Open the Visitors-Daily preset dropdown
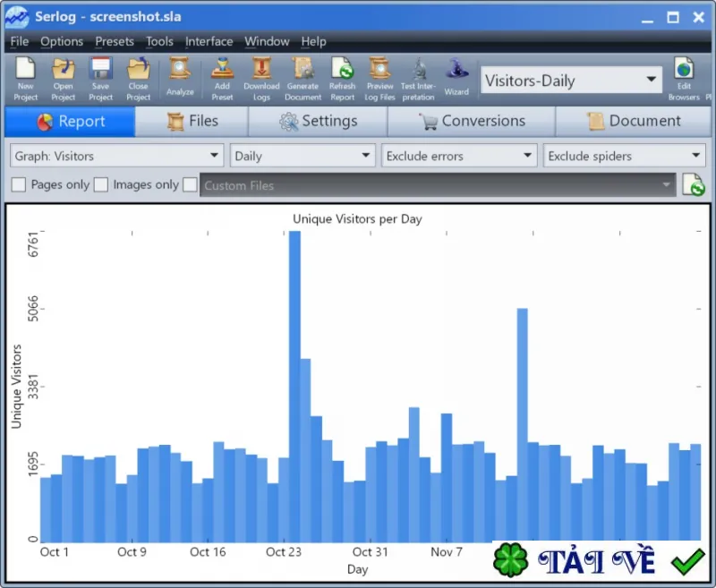716x588 pixels. (x=571, y=81)
